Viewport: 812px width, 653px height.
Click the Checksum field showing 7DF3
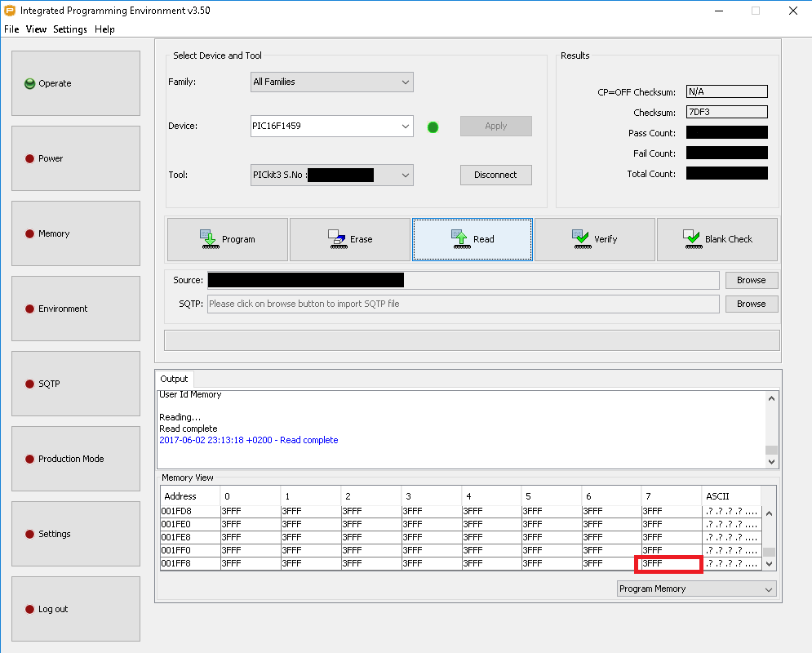(727, 112)
